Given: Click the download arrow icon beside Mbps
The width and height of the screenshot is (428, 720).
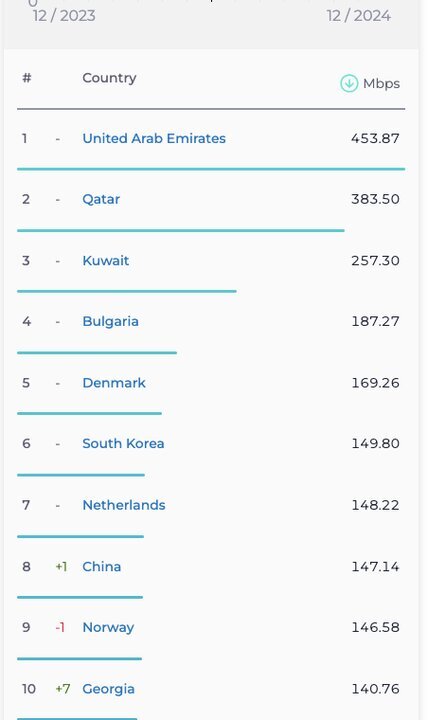Looking at the screenshot, I should (x=349, y=84).
